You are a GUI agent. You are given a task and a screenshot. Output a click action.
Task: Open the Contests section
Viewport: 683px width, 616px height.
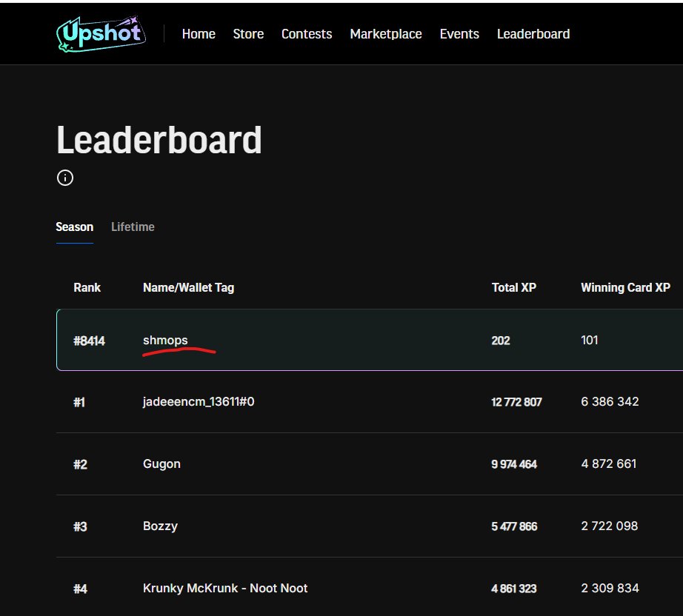tap(307, 33)
